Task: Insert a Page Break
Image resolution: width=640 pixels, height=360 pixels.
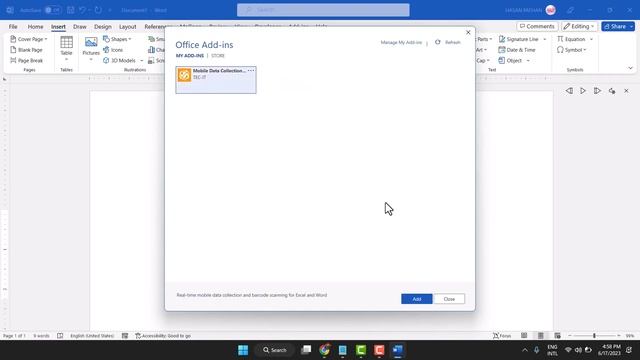Action: [26, 60]
